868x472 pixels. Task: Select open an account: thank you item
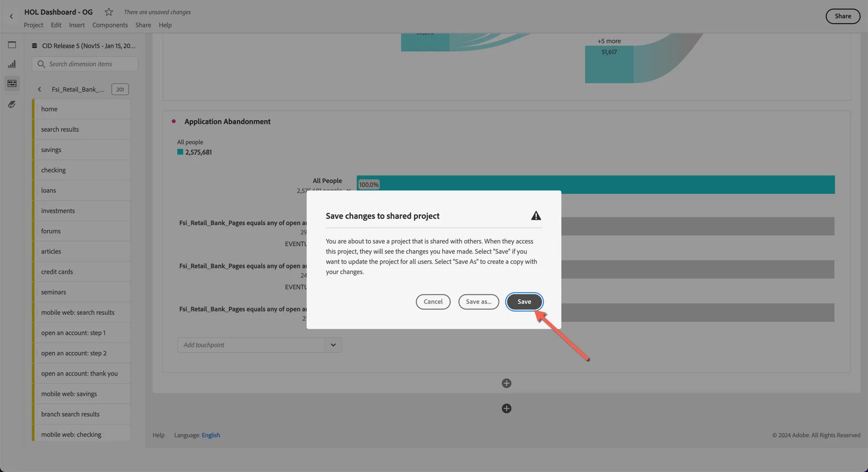(81, 374)
